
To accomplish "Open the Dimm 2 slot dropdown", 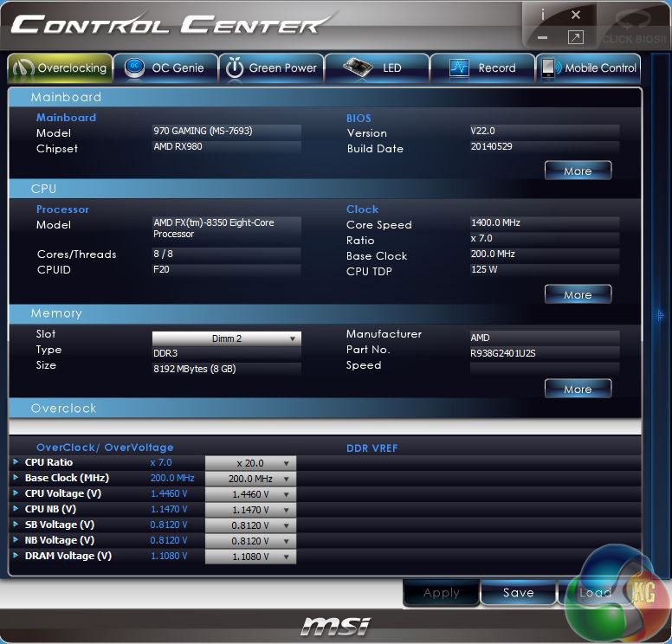I will pyautogui.click(x=227, y=338).
